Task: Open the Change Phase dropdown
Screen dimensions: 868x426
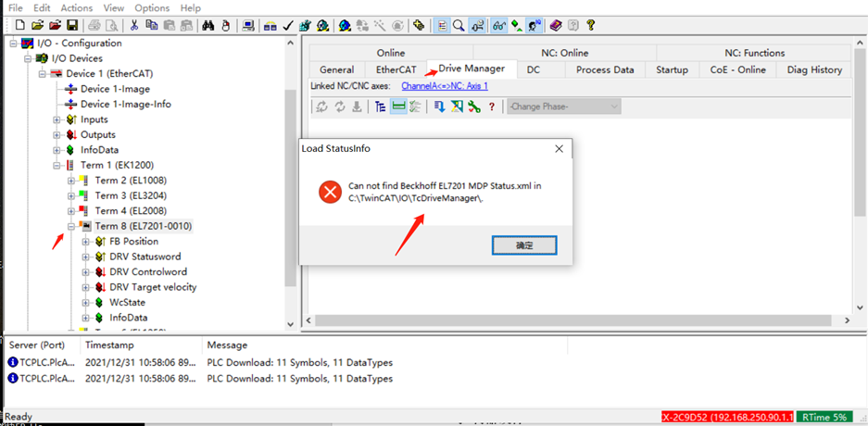Action: tap(564, 106)
